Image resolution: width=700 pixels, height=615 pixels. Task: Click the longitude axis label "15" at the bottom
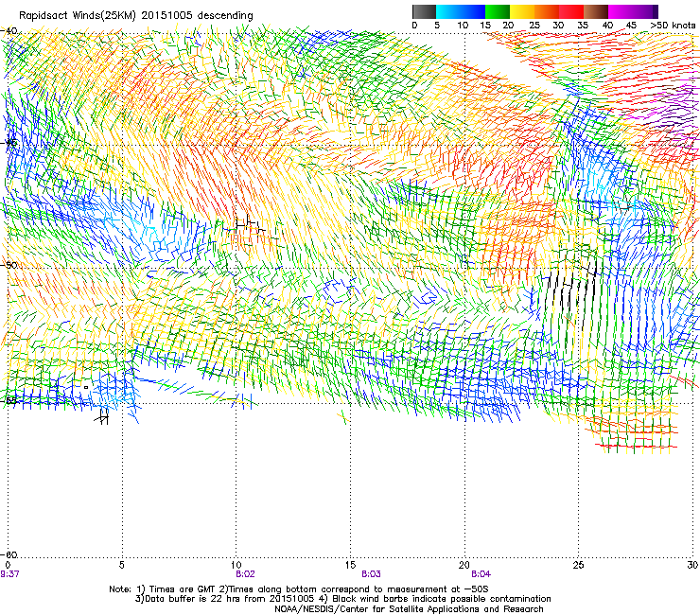[x=350, y=565]
